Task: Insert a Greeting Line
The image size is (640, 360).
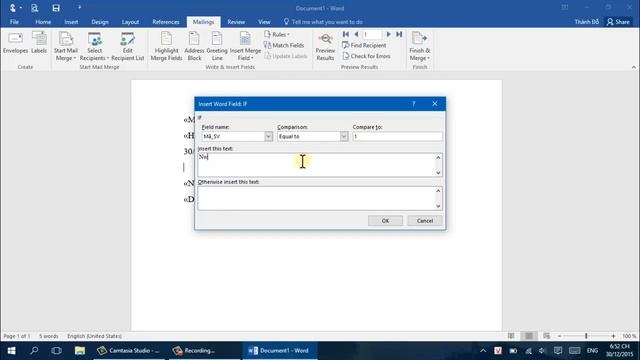Action: (x=217, y=47)
